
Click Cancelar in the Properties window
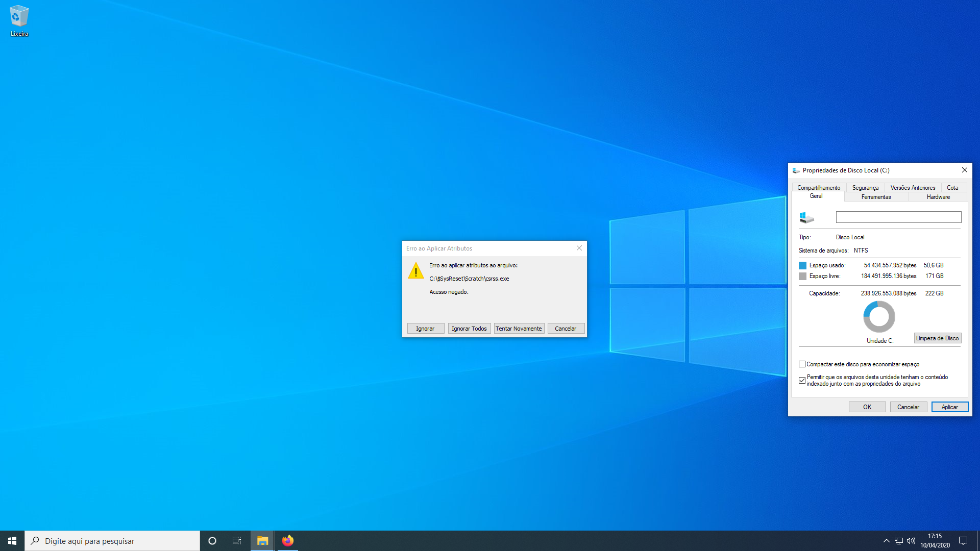pos(909,407)
